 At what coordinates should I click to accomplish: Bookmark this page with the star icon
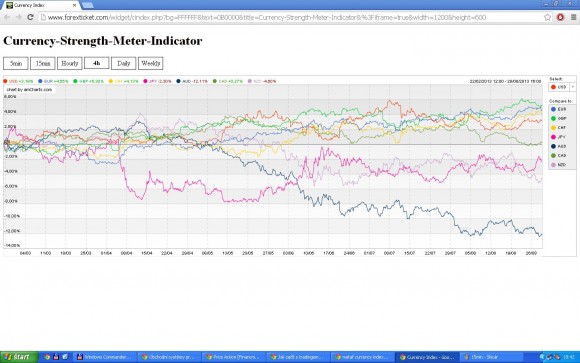(x=547, y=17)
